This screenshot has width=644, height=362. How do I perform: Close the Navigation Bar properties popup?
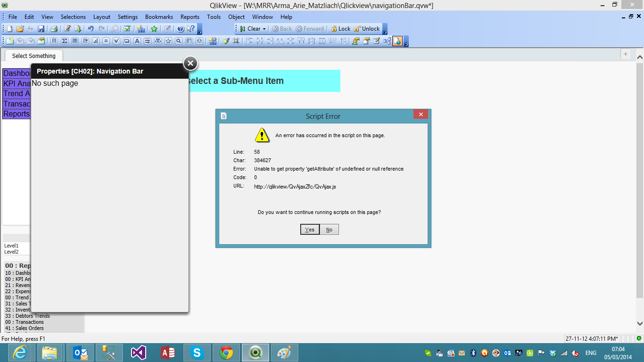pos(190,63)
